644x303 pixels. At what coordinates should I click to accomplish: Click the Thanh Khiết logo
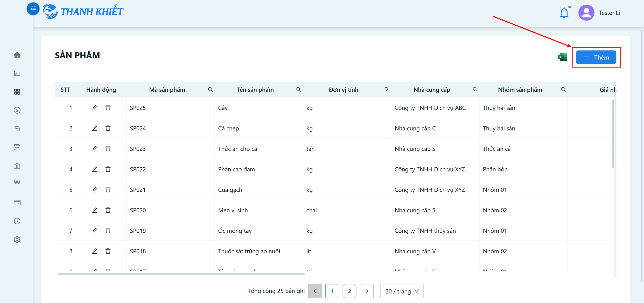[83, 12]
